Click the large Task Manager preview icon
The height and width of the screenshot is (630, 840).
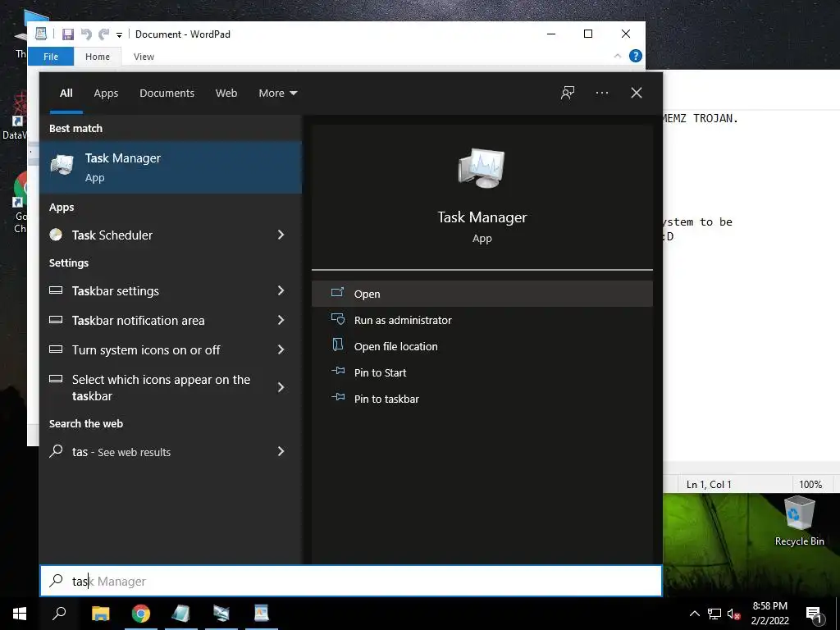(x=482, y=167)
